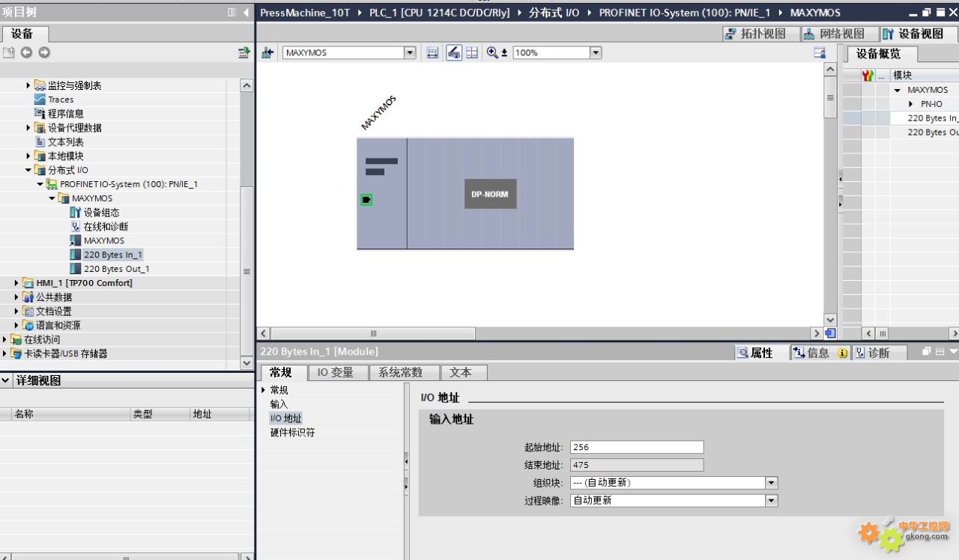
Task: Select 220 Bytes In_1 in tree
Action: [x=112, y=255]
